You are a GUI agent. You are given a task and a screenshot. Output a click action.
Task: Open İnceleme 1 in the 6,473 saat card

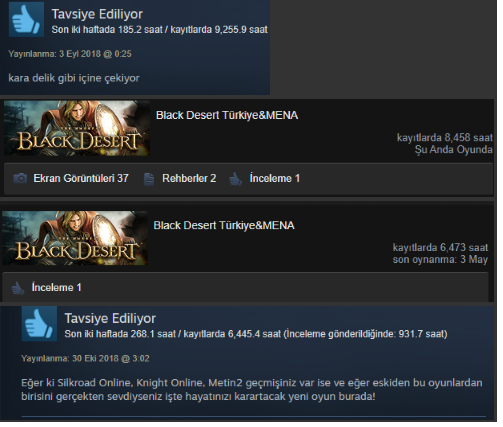[x=56, y=288]
